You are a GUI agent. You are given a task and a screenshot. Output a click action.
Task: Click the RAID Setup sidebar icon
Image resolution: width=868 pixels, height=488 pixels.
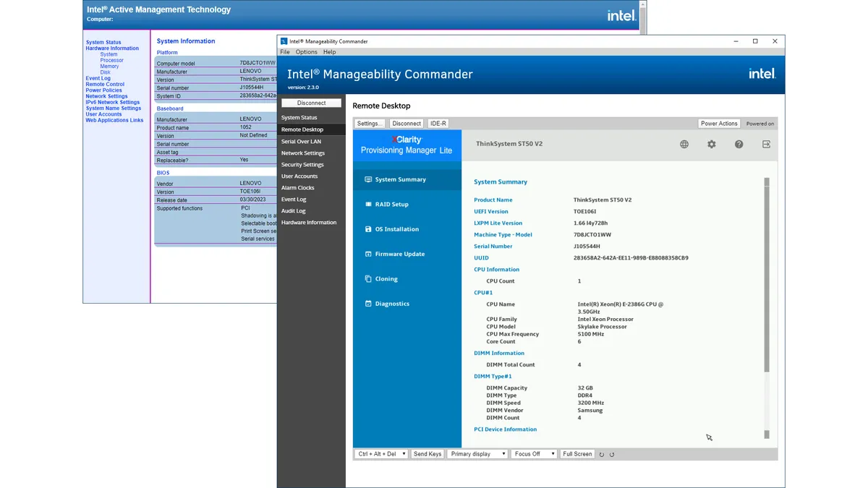368,205
